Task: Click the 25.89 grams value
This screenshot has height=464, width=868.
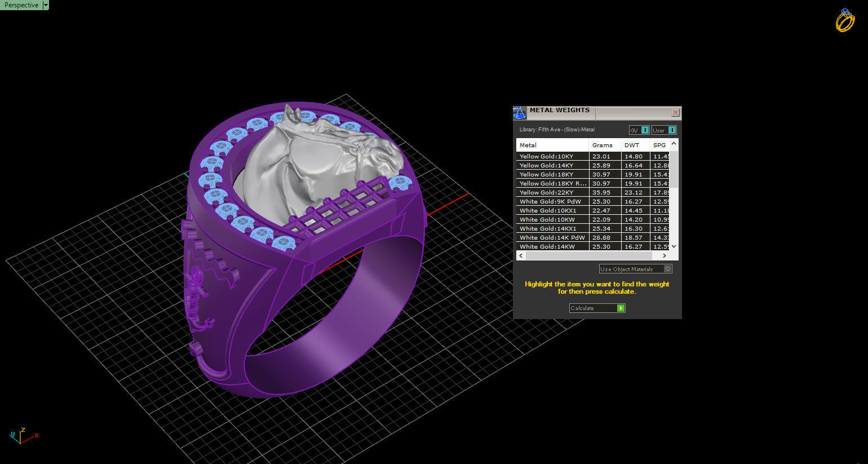Action: pyautogui.click(x=601, y=165)
